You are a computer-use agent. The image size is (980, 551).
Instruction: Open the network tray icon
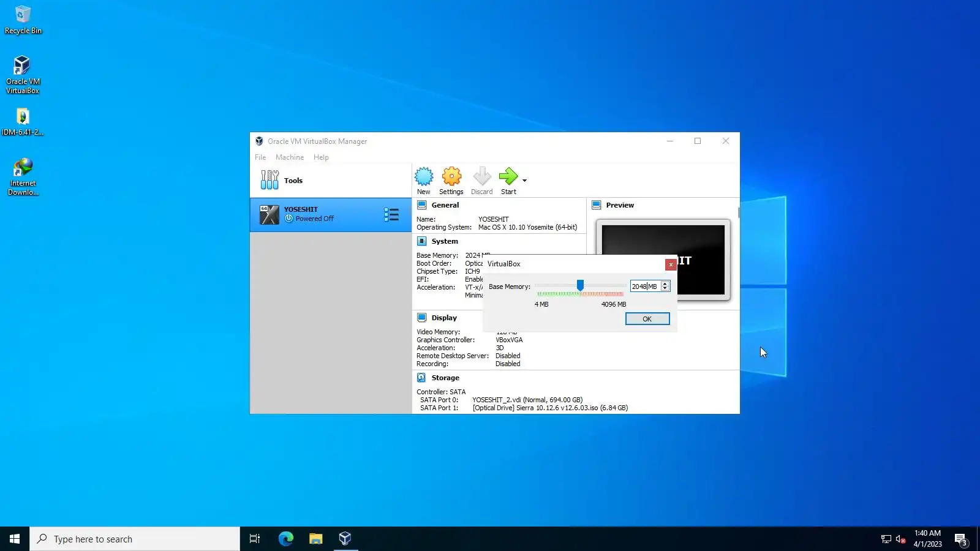(x=886, y=539)
